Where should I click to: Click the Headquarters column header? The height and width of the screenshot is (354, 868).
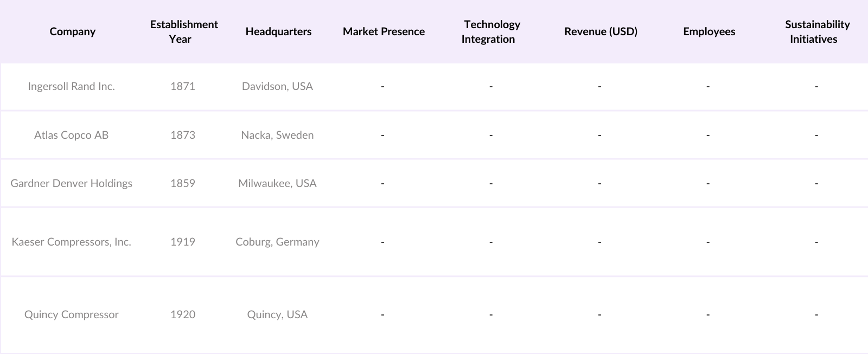pos(278,31)
